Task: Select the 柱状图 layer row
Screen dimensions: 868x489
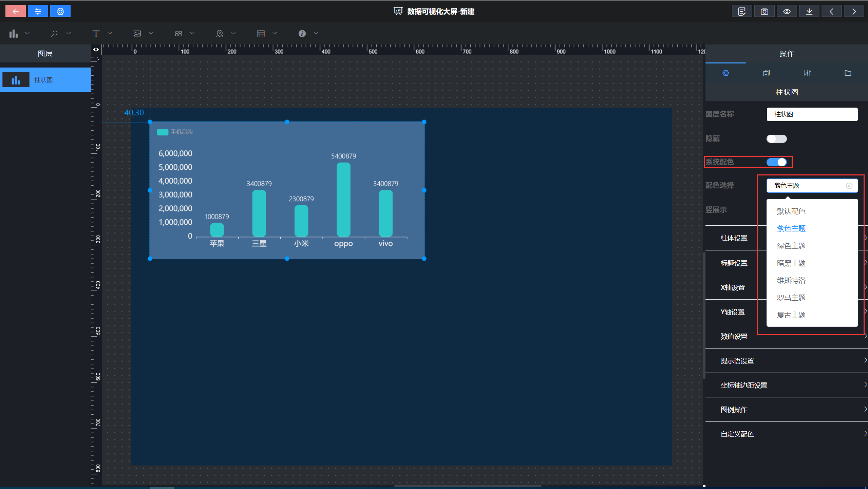Action: tap(45, 80)
